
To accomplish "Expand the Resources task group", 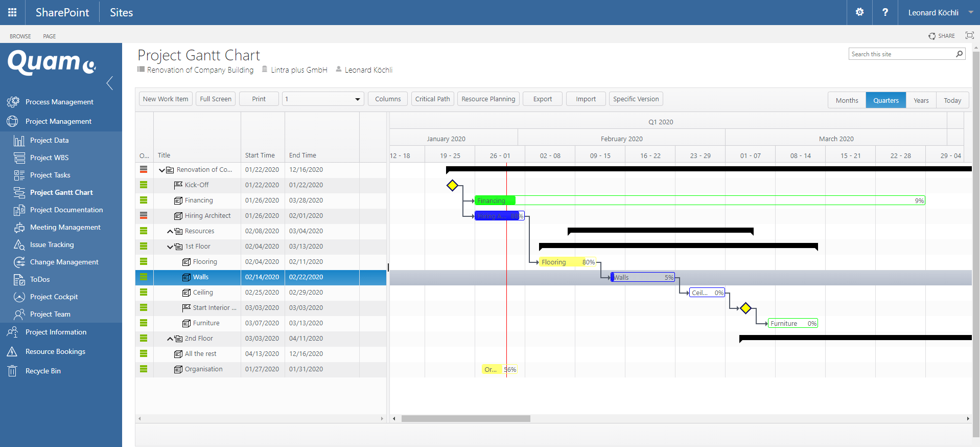I will coord(170,231).
